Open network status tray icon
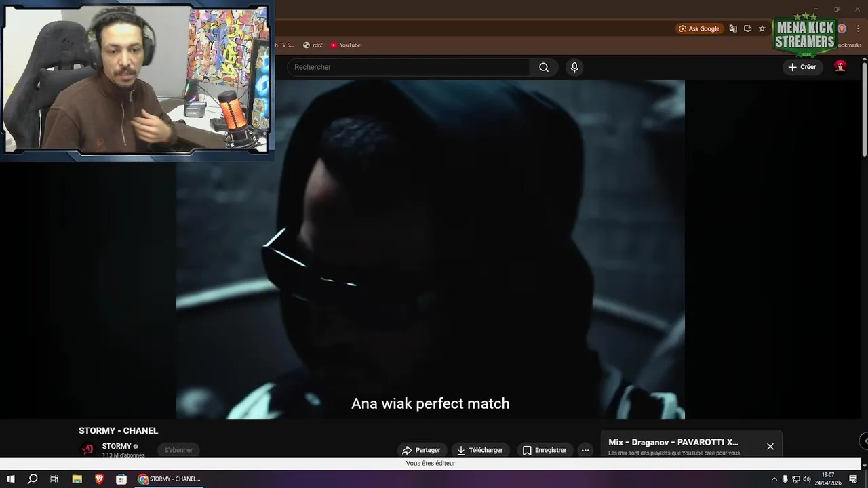Screen dimensions: 868x488 pos(795,479)
